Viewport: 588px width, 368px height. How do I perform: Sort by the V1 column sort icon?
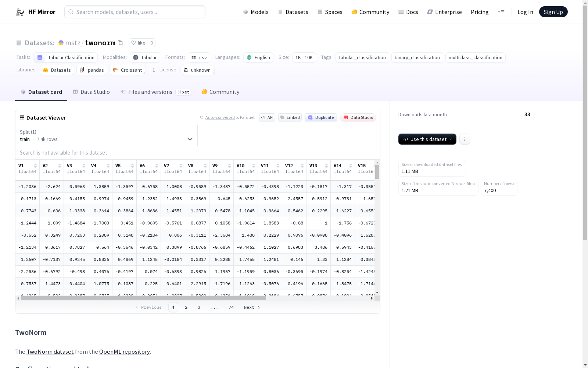[x=35, y=166]
